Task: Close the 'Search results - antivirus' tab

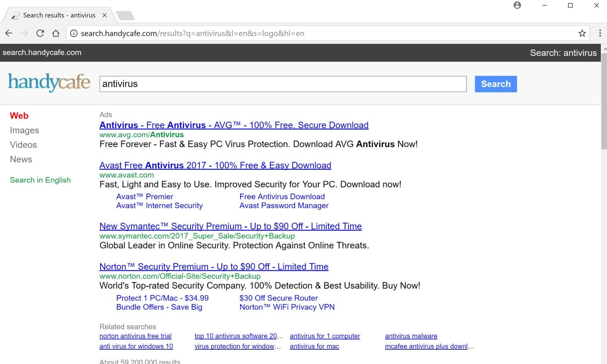Action: coord(105,15)
